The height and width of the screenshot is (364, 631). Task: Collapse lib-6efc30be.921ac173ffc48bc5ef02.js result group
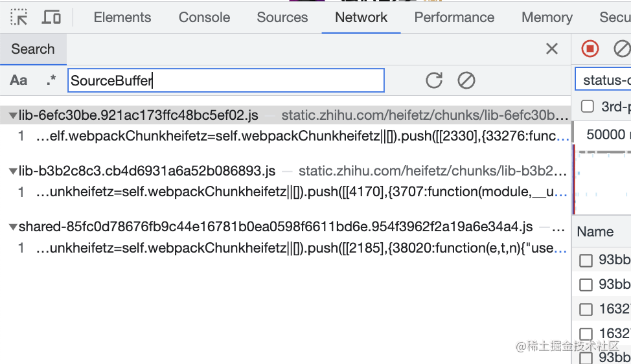[x=13, y=116]
